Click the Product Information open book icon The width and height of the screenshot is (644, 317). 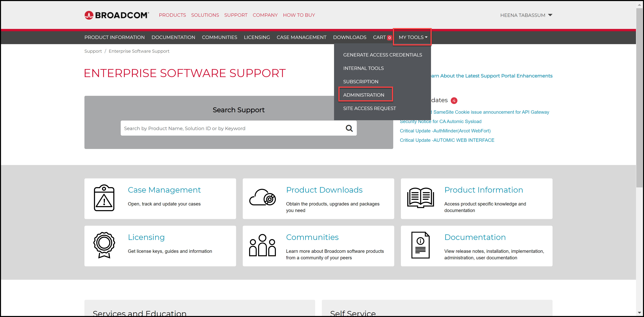point(420,197)
